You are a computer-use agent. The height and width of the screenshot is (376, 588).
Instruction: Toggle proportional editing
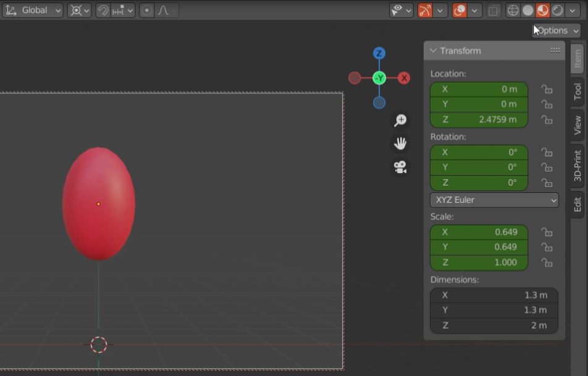click(146, 10)
